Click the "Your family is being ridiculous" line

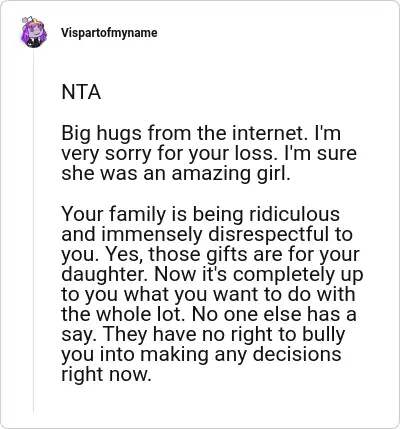201,214
